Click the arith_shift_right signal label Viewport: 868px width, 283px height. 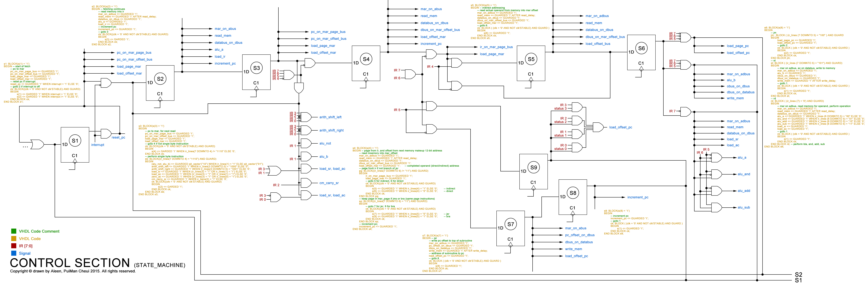[331, 130]
